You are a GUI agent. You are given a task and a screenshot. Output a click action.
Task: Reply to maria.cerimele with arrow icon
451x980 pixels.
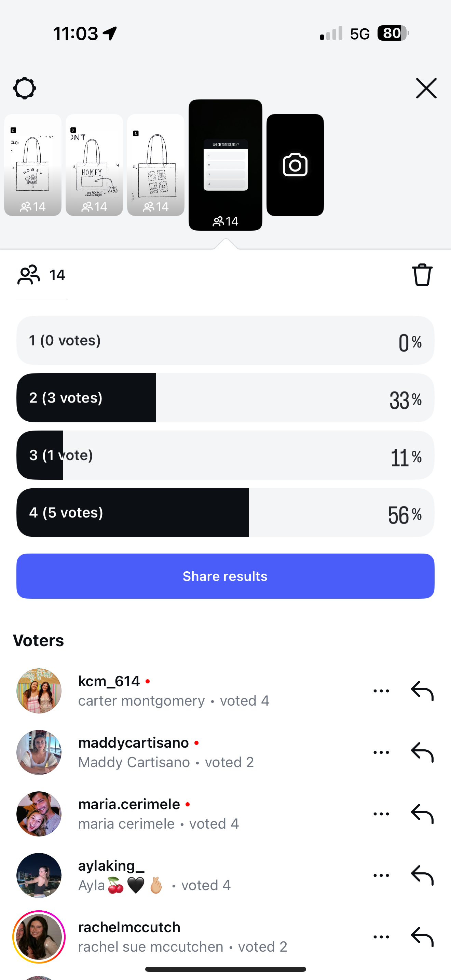pos(422,814)
